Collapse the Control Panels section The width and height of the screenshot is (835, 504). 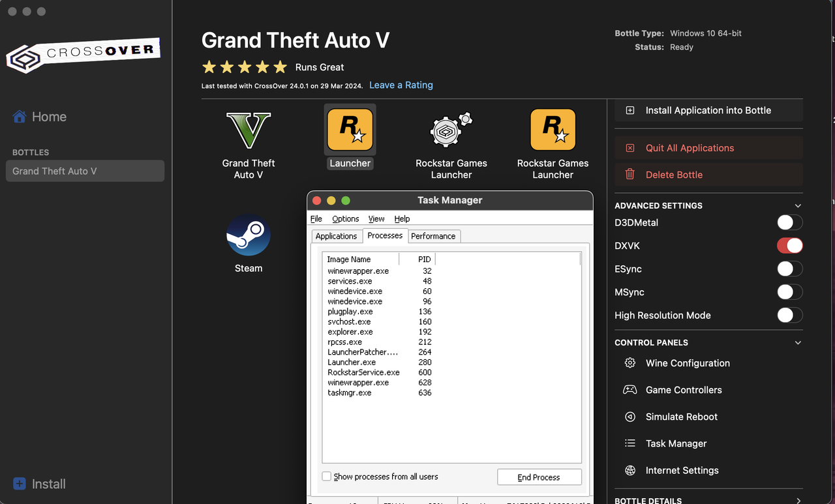pos(798,342)
